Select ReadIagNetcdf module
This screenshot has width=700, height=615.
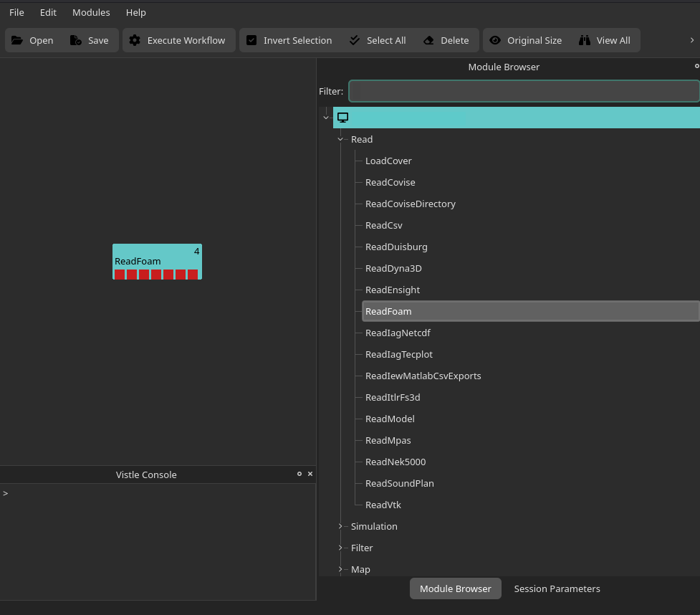(398, 333)
